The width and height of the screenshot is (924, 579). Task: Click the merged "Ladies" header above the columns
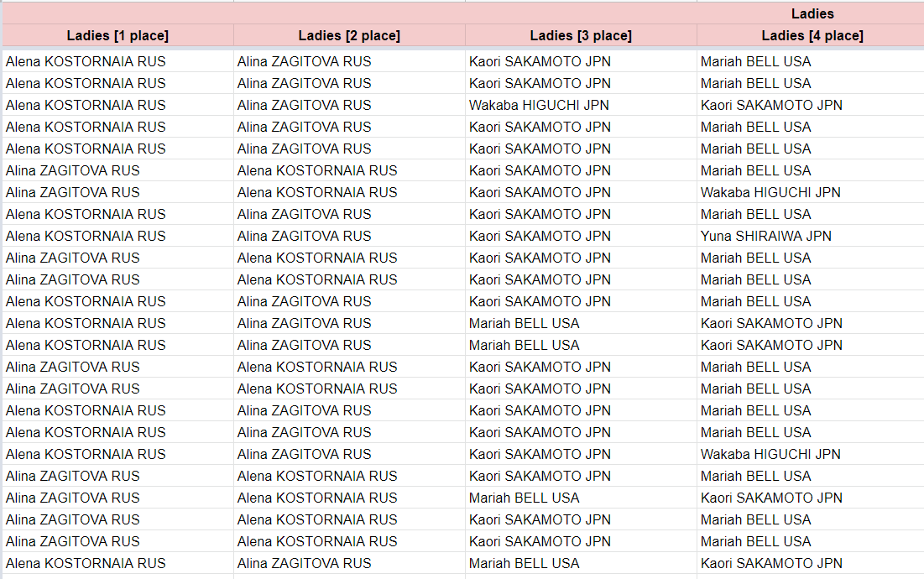pyautogui.click(x=812, y=13)
